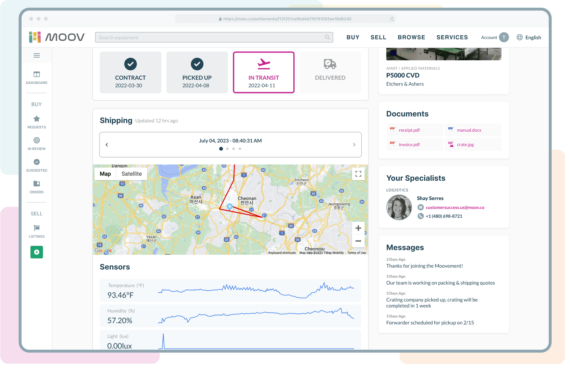The width and height of the screenshot is (570, 392).
Task: Toggle map fullscreen view
Action: (x=358, y=174)
